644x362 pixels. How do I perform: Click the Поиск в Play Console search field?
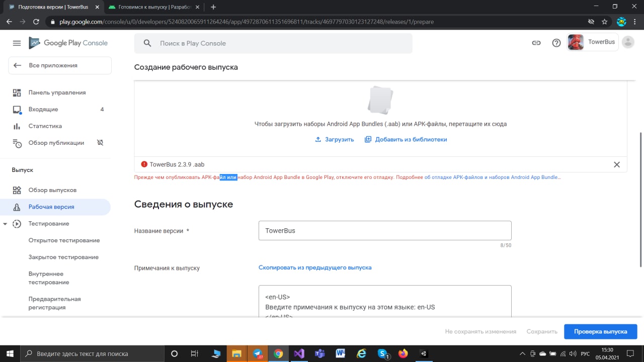[273, 43]
